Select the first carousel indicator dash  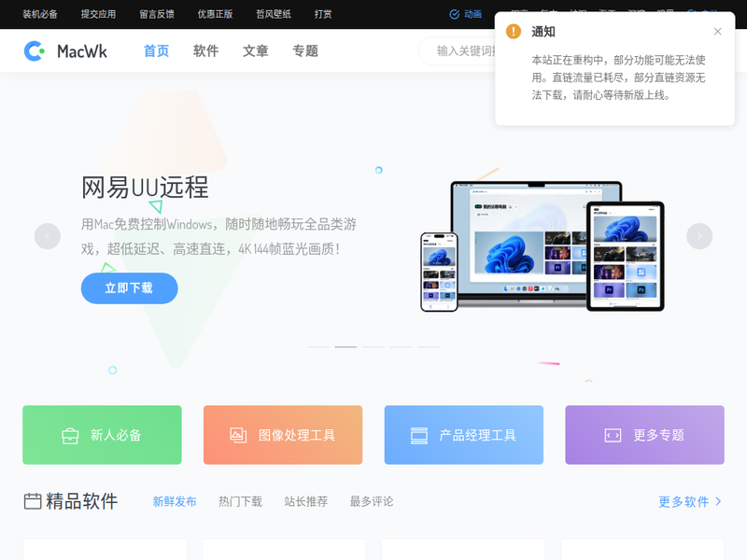pyautogui.click(x=318, y=346)
